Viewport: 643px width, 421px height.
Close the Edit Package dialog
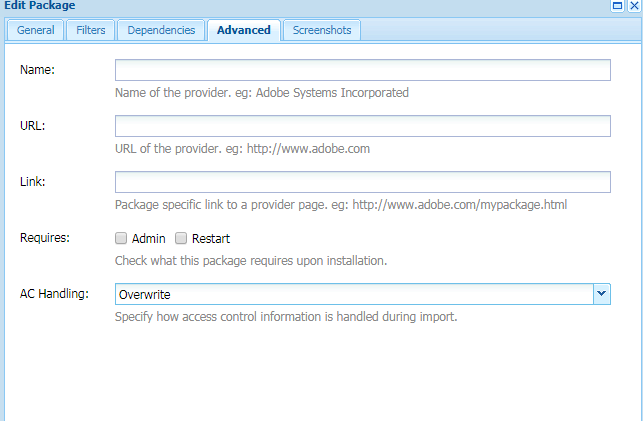pyautogui.click(x=634, y=6)
